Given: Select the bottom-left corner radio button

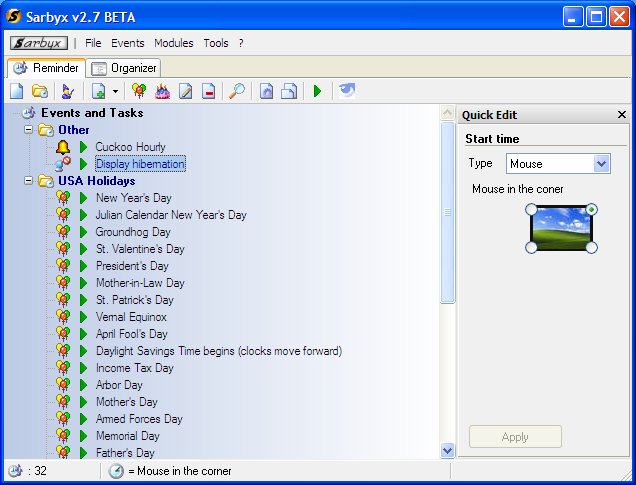Looking at the screenshot, I should (x=531, y=247).
